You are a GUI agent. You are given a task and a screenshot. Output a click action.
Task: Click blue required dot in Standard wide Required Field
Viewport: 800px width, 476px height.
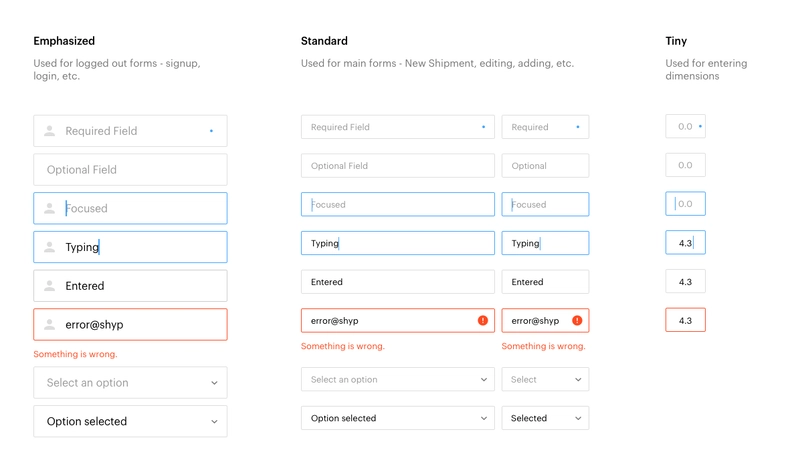click(484, 127)
